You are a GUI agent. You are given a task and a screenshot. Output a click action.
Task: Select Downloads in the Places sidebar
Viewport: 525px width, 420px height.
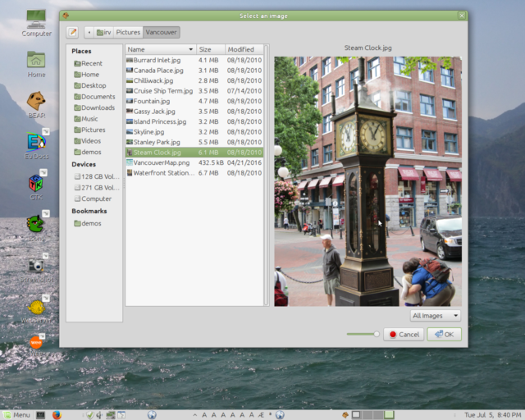[x=98, y=107]
